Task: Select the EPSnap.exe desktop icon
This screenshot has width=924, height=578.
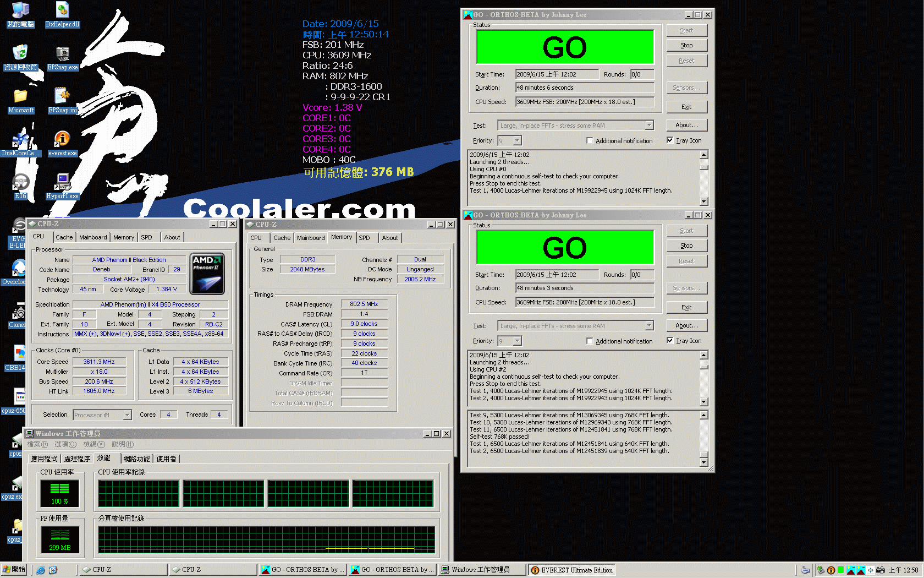Action: 63,58
